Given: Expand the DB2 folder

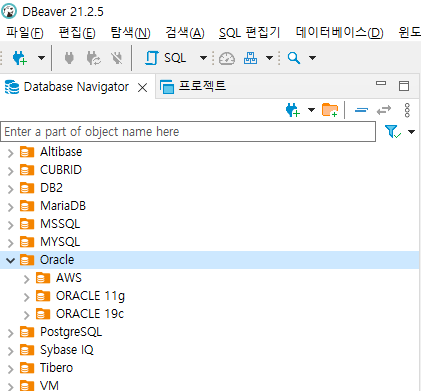Looking at the screenshot, I should [x=10, y=189].
